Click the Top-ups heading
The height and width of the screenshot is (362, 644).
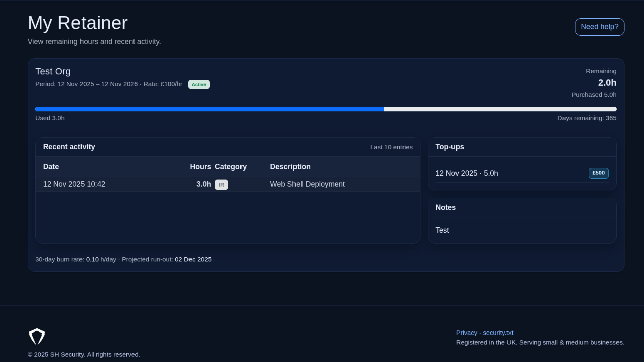[449, 147]
